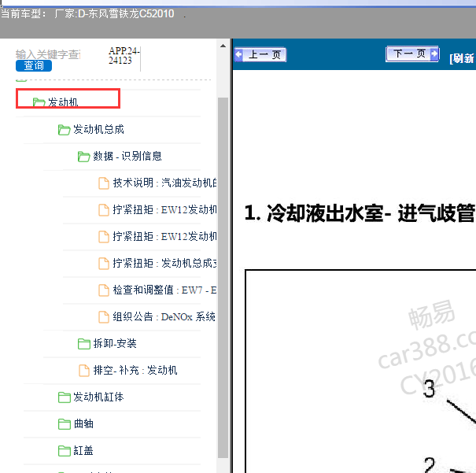Select the 发动机缸体 tree label
Image resolution: width=476 pixels, height=473 pixels.
(x=98, y=397)
